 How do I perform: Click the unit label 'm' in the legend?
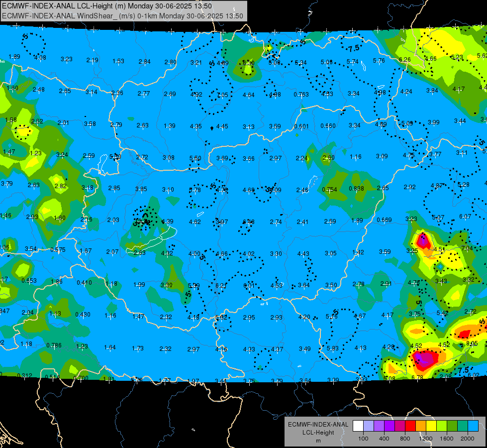318,441
